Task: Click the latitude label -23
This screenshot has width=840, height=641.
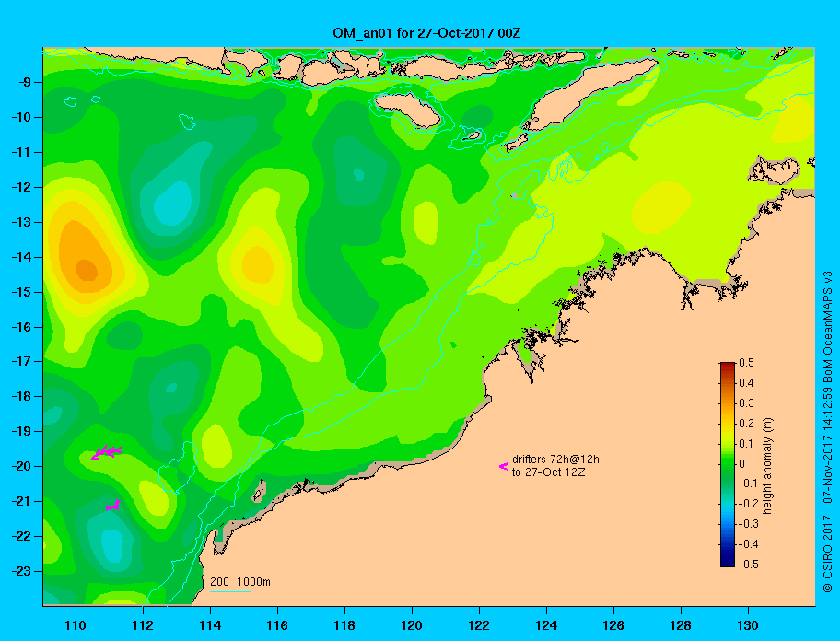Action: click(21, 571)
